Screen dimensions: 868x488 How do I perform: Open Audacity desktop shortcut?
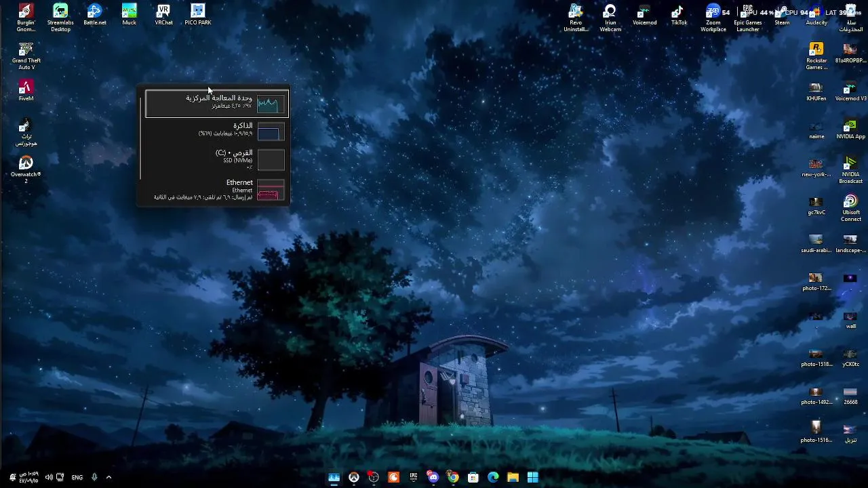(816, 14)
